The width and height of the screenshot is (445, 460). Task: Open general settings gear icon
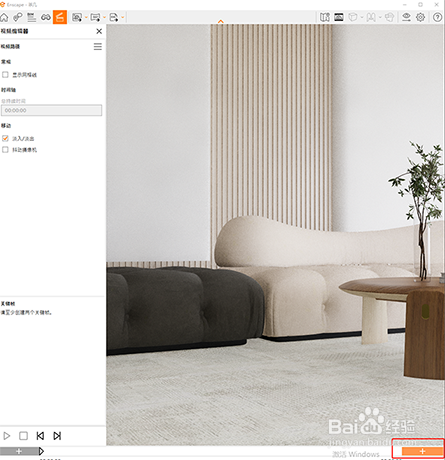[x=421, y=17]
